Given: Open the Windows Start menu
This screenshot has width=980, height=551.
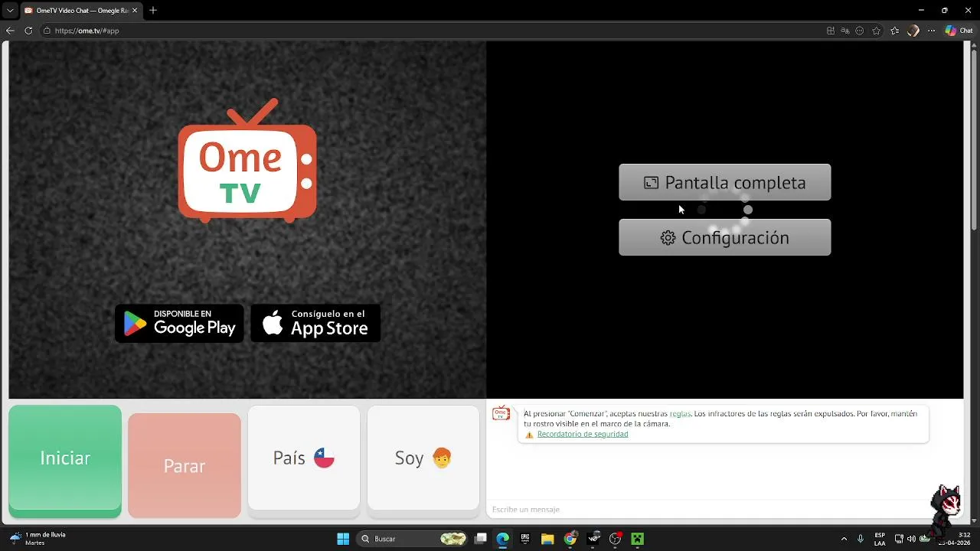Looking at the screenshot, I should pyautogui.click(x=343, y=539).
